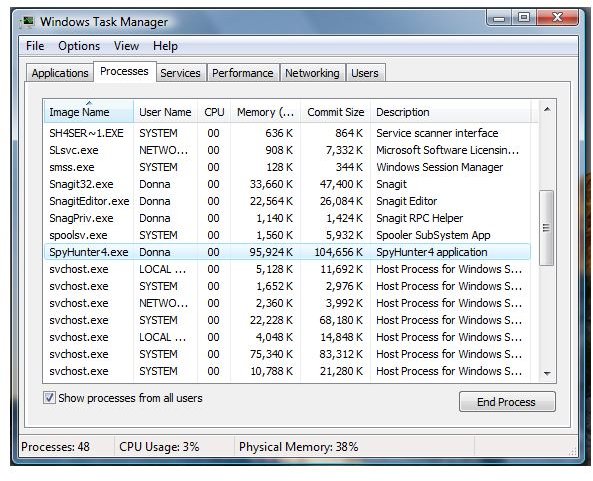The height and width of the screenshot is (481, 593).
Task: Click the End Process button
Action: (x=507, y=402)
